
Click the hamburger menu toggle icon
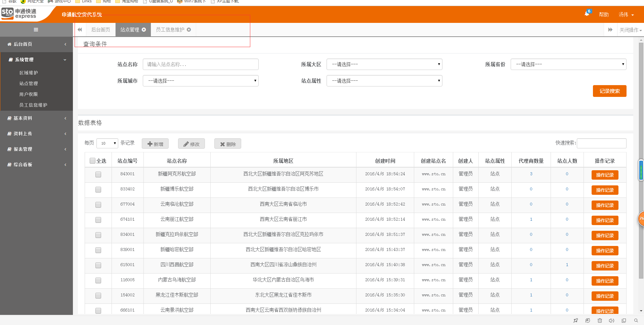coord(36,30)
